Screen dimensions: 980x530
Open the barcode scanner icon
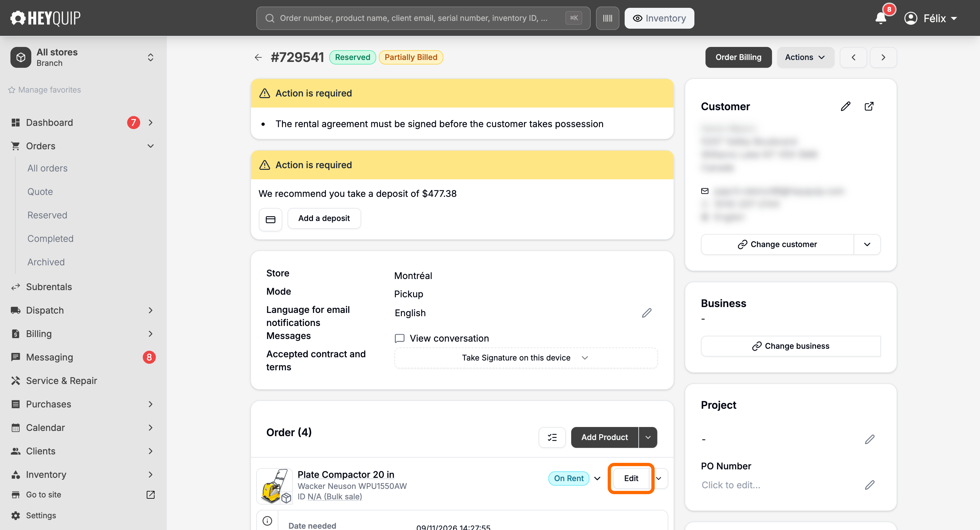click(x=607, y=18)
